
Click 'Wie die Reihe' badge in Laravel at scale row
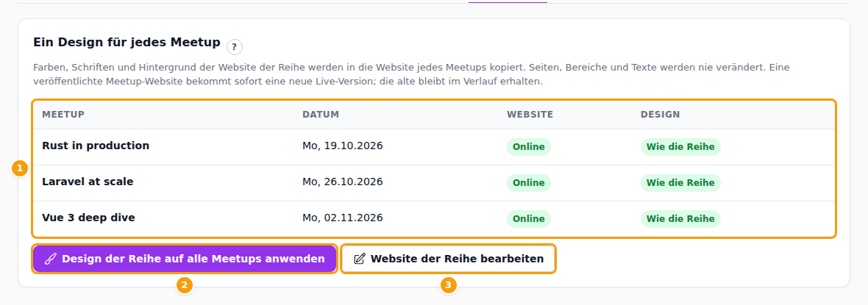pyautogui.click(x=680, y=183)
